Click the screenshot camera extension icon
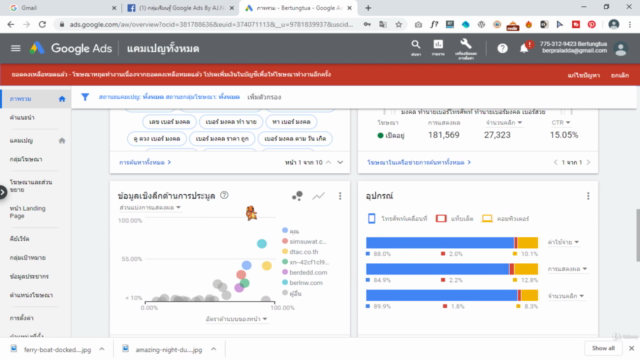Screen dimensions: 640x360 [x=418, y=24]
